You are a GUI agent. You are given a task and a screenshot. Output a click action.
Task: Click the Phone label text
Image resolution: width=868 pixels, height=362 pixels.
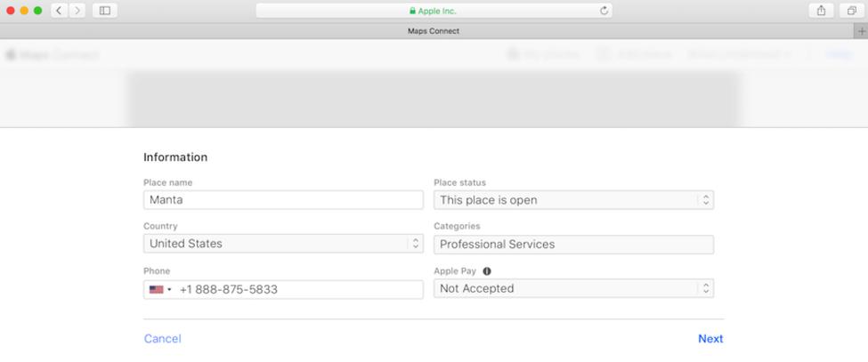coord(157,271)
